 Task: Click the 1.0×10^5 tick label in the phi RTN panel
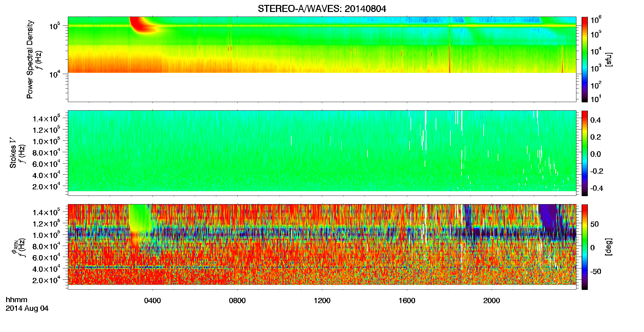click(46, 235)
